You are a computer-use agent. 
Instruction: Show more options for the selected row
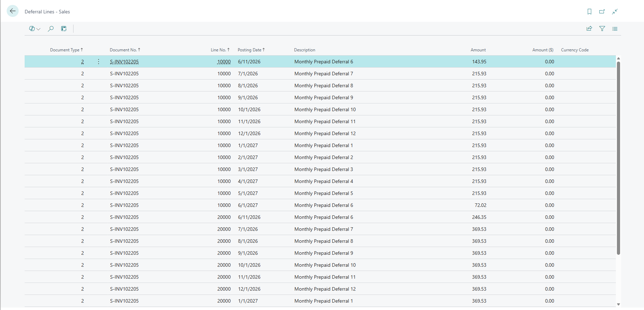click(x=98, y=62)
